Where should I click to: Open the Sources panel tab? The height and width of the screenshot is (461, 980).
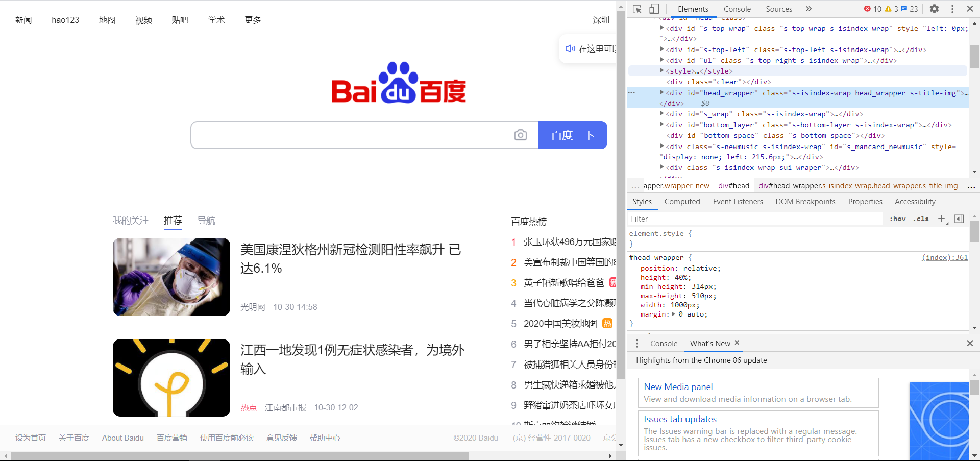point(779,9)
